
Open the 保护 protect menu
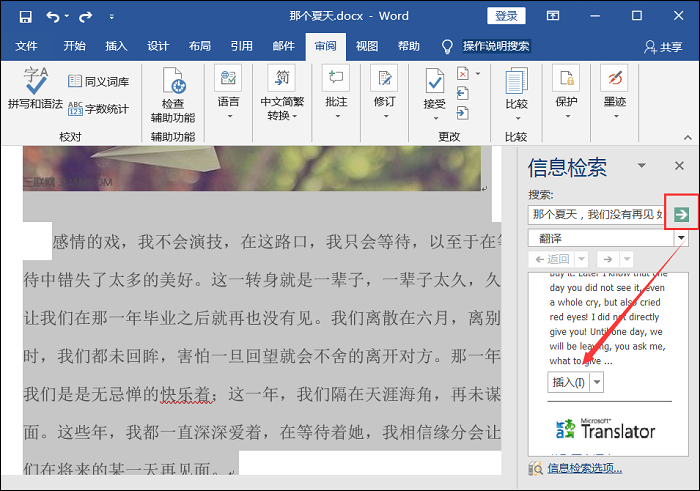(566, 92)
